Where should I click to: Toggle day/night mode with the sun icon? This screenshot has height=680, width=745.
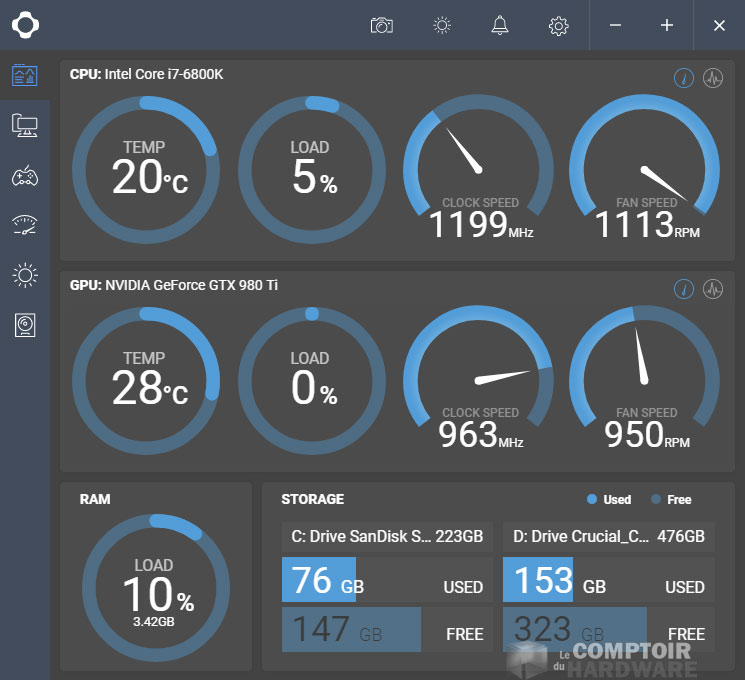click(441, 26)
